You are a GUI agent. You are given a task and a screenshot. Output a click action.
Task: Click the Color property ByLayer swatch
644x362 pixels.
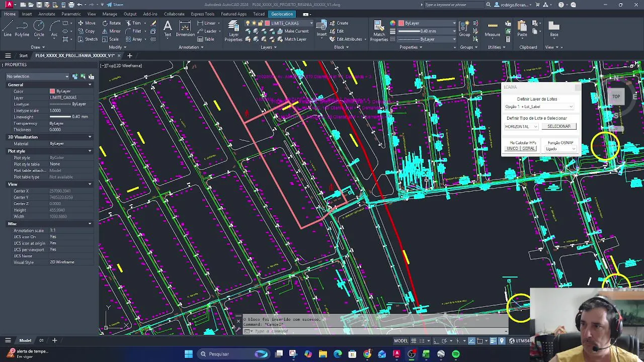click(x=52, y=92)
